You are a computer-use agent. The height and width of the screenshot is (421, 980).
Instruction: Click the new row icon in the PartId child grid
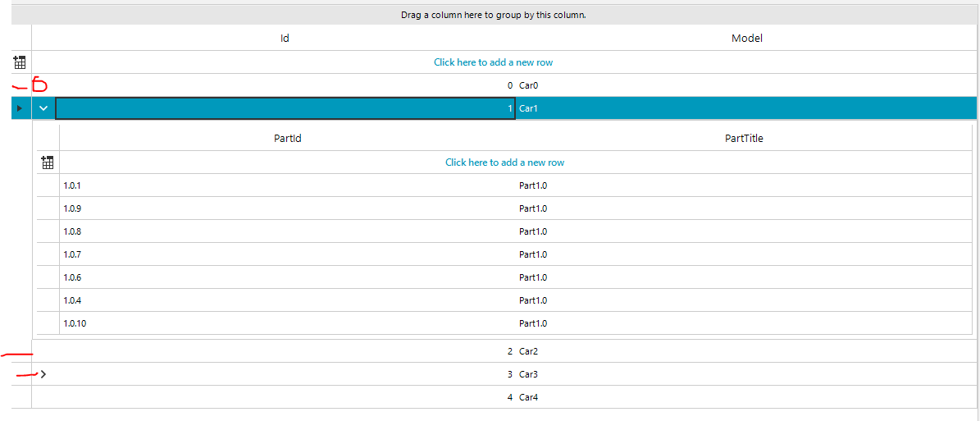tap(48, 162)
